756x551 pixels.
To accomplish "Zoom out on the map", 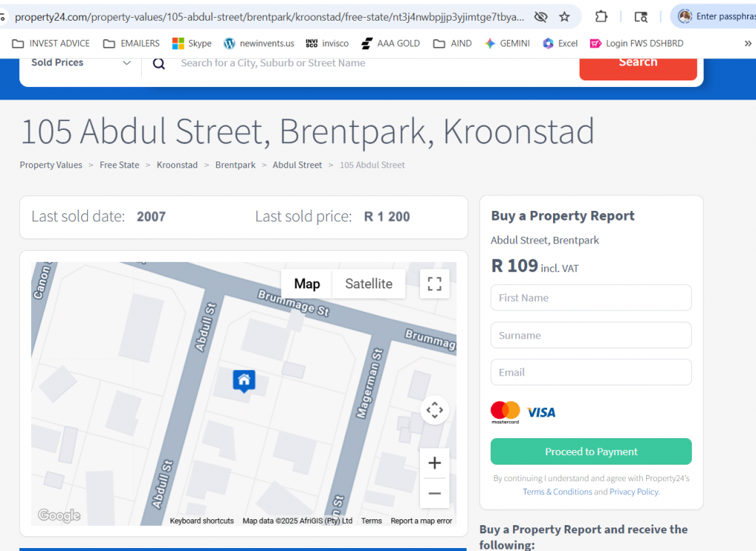I will coord(434,493).
